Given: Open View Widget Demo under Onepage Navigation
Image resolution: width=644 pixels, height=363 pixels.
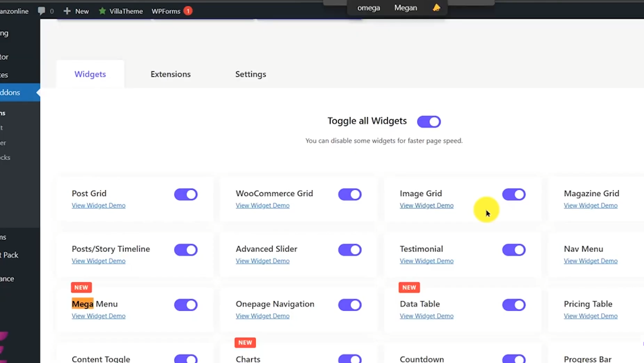Looking at the screenshot, I should click(262, 316).
